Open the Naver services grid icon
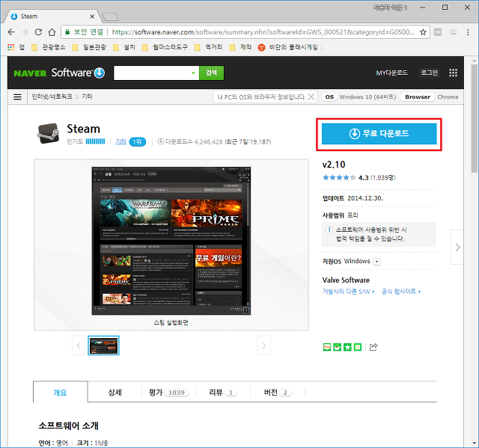Viewport: 479px width, 448px height. [454, 73]
